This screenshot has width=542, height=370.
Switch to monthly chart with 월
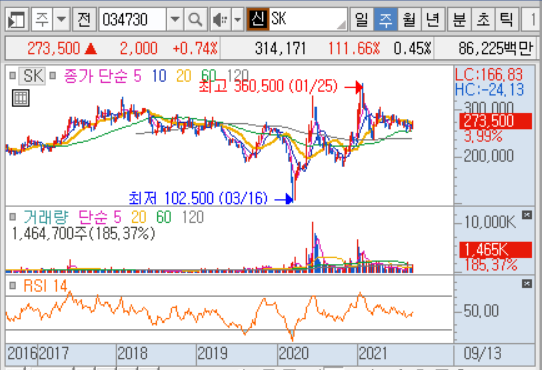[x=409, y=20]
